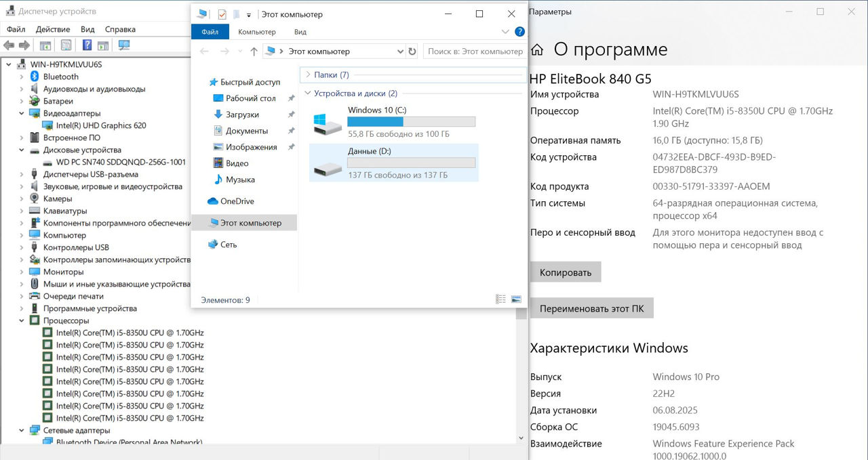Viewport: 868px width, 460px height.
Task: Click the Device Manager help toolbar icon
Action: (x=87, y=45)
